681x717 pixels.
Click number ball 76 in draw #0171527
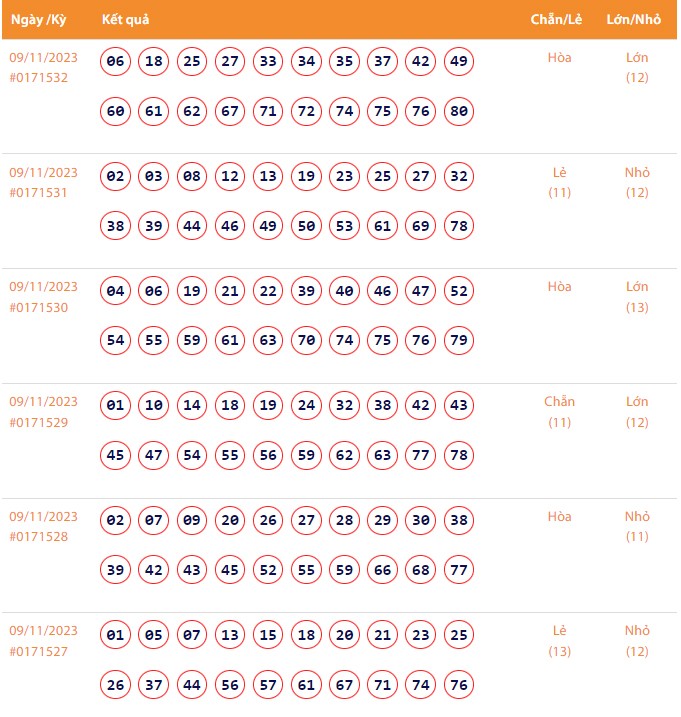click(459, 685)
